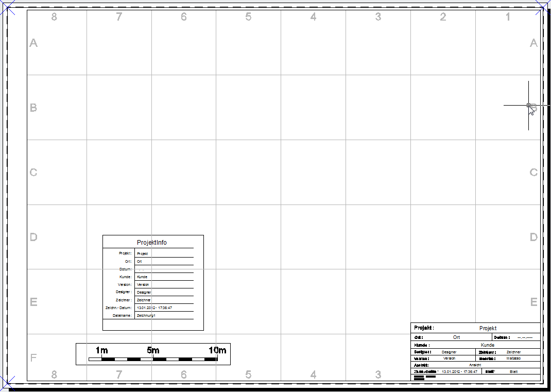The image size is (551, 392).
Task: Select the Kunde value in ProjektInfo table
Action: click(142, 277)
